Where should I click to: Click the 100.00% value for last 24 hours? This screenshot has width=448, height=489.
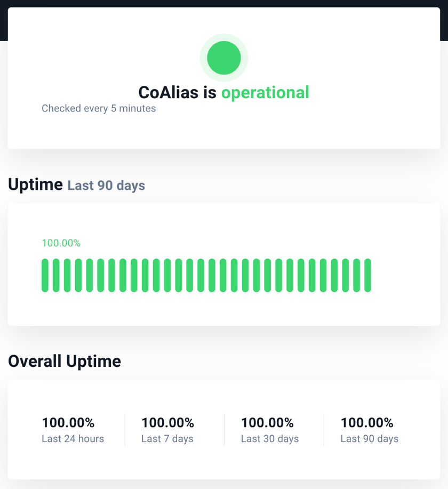pyautogui.click(x=68, y=423)
